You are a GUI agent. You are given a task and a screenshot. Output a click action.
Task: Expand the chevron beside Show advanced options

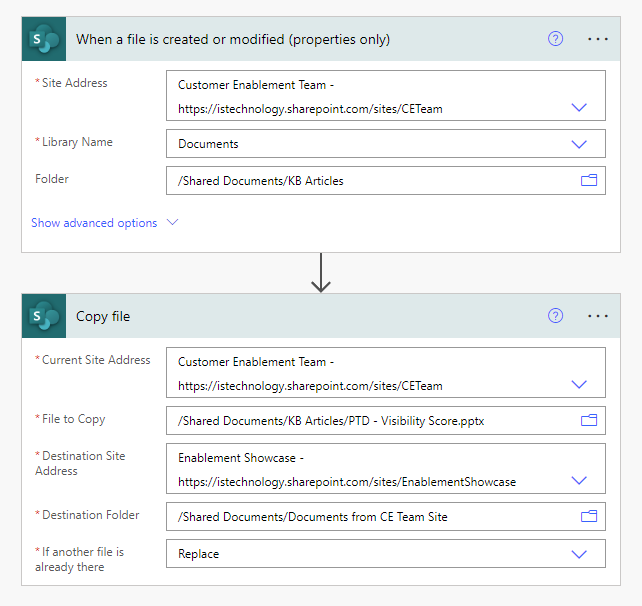pos(172,222)
